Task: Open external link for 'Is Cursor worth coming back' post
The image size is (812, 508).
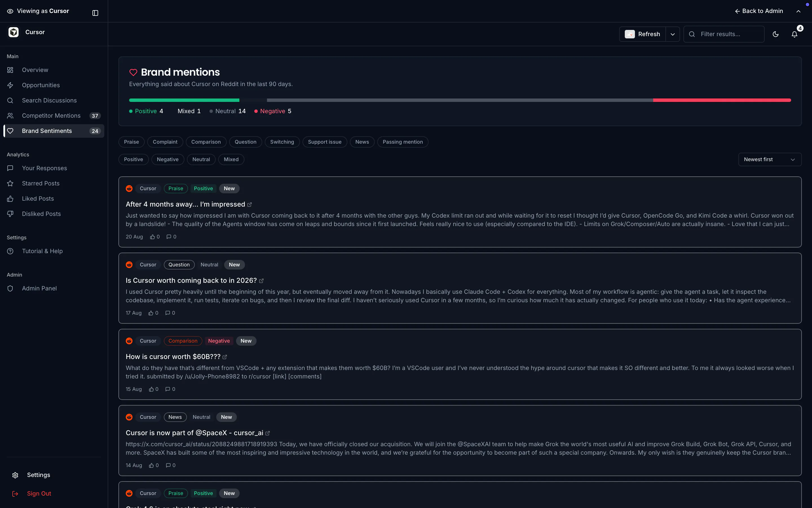Action: [x=261, y=281]
